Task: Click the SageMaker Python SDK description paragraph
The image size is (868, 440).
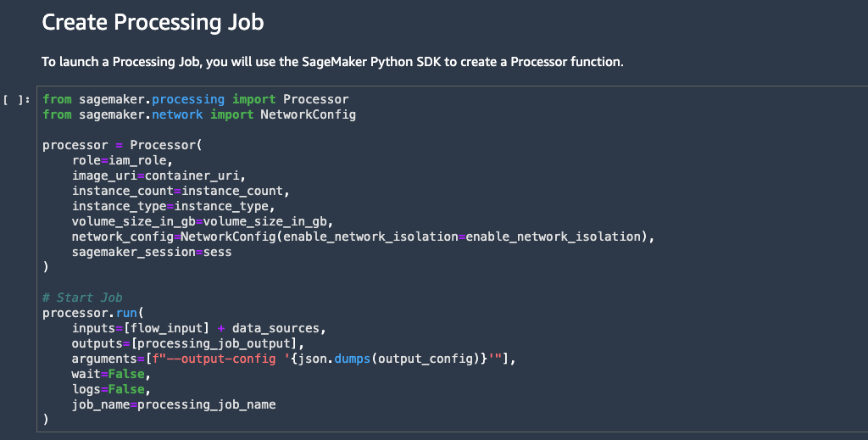Action: pyautogui.click(x=332, y=62)
